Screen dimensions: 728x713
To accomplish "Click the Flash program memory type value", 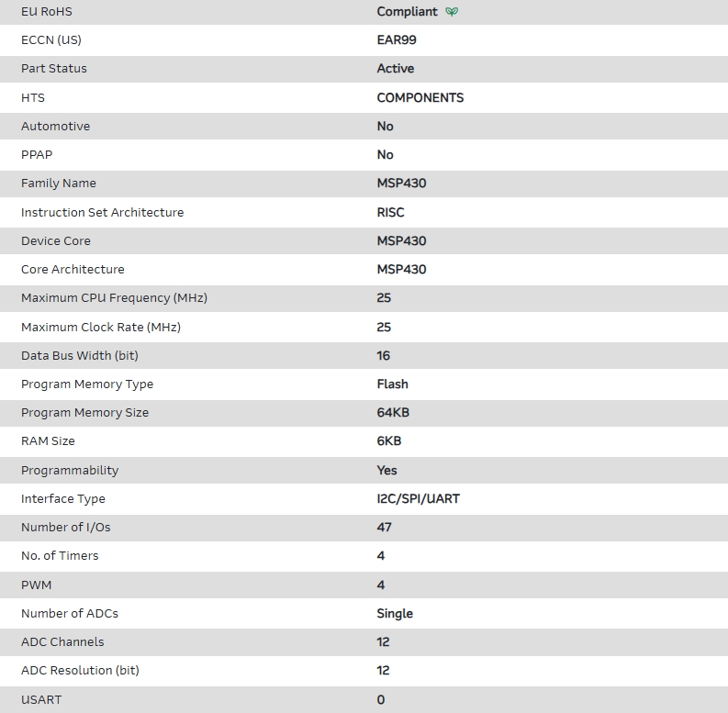I will 392,384.
